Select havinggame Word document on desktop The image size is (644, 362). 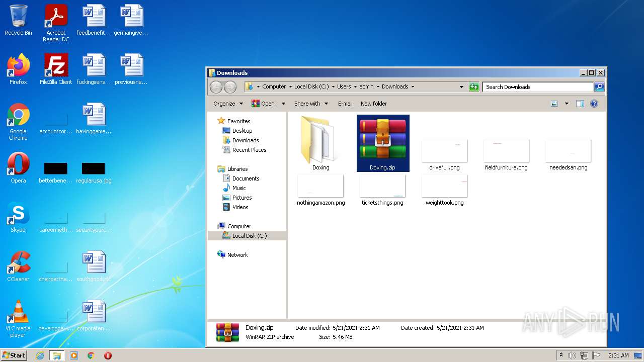pos(94,118)
